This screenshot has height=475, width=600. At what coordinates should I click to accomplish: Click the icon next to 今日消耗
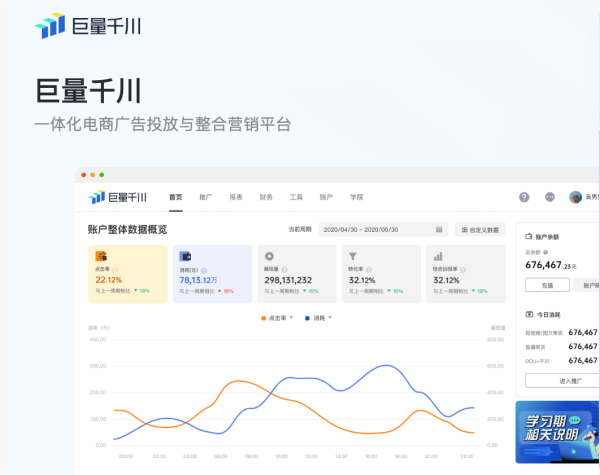point(529,314)
